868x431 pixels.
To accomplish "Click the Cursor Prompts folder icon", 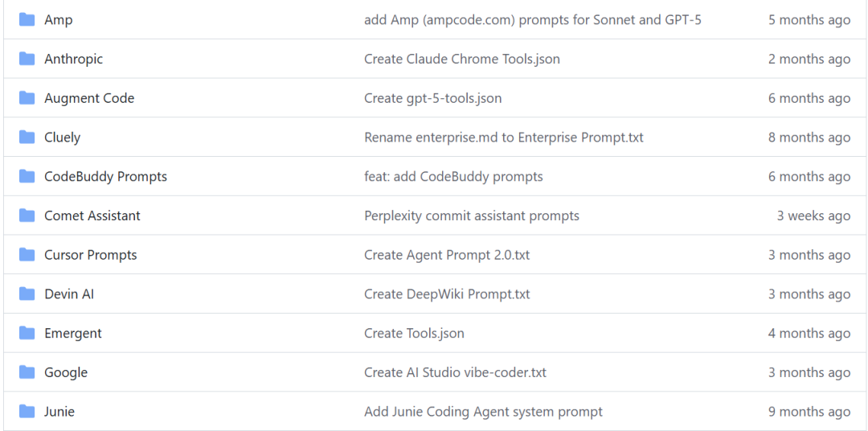I will (x=27, y=255).
